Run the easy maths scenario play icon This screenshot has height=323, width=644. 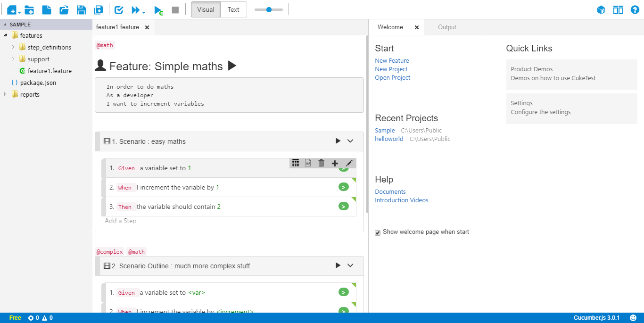(x=338, y=141)
